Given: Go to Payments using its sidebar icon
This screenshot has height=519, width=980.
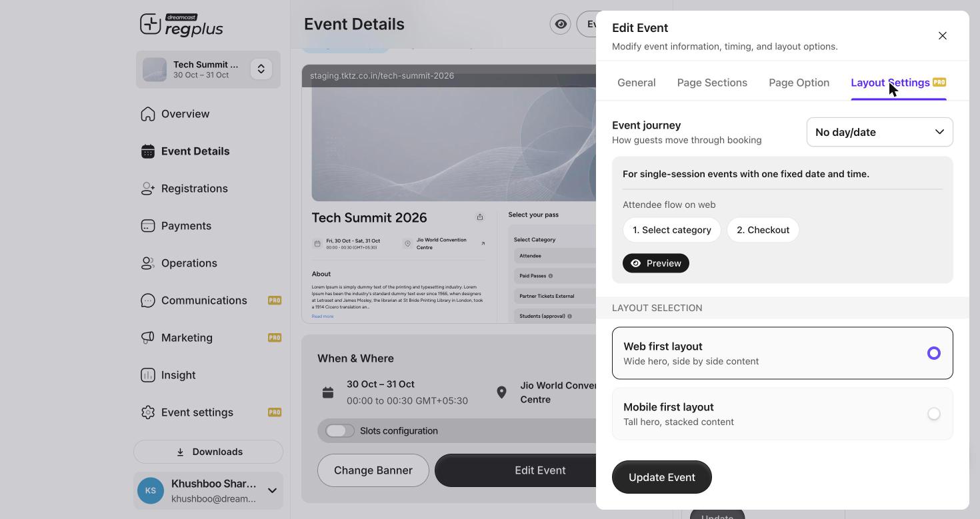Looking at the screenshot, I should tap(148, 226).
